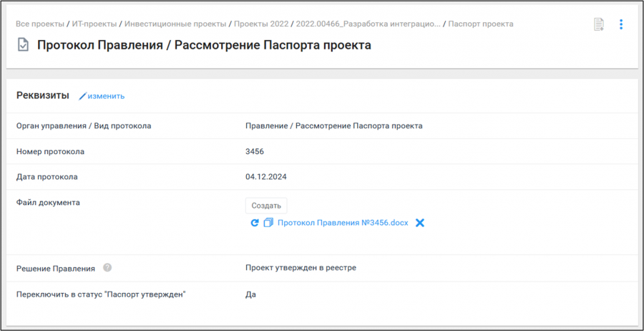Go to Проекты 2022 breadcrumb
The height and width of the screenshot is (331, 644).
pos(261,24)
